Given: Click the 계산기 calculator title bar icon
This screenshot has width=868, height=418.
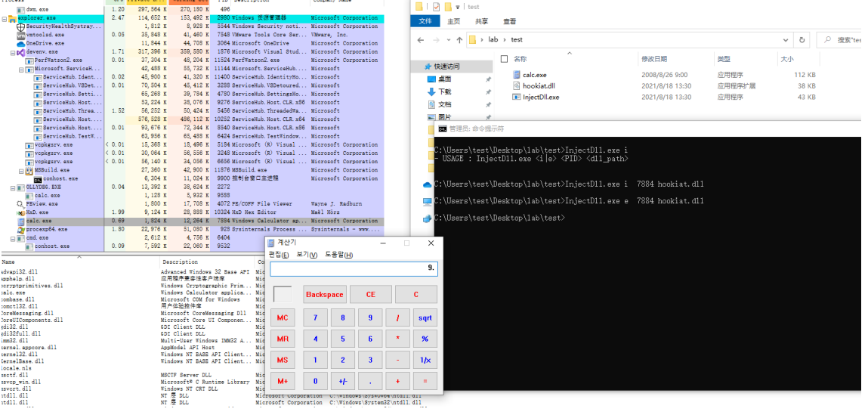Looking at the screenshot, I should 270,243.
